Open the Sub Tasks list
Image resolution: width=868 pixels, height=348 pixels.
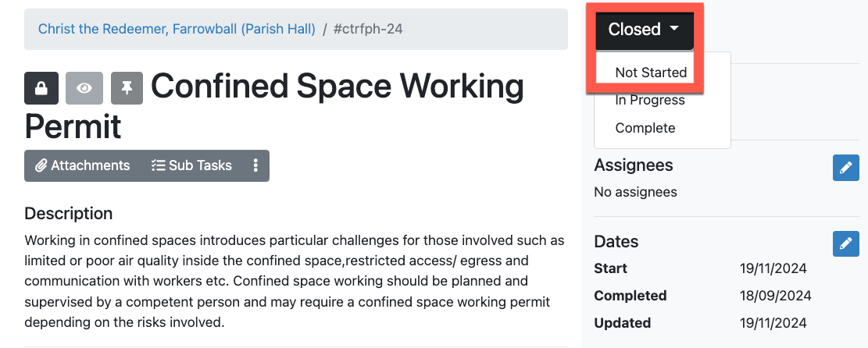click(191, 165)
